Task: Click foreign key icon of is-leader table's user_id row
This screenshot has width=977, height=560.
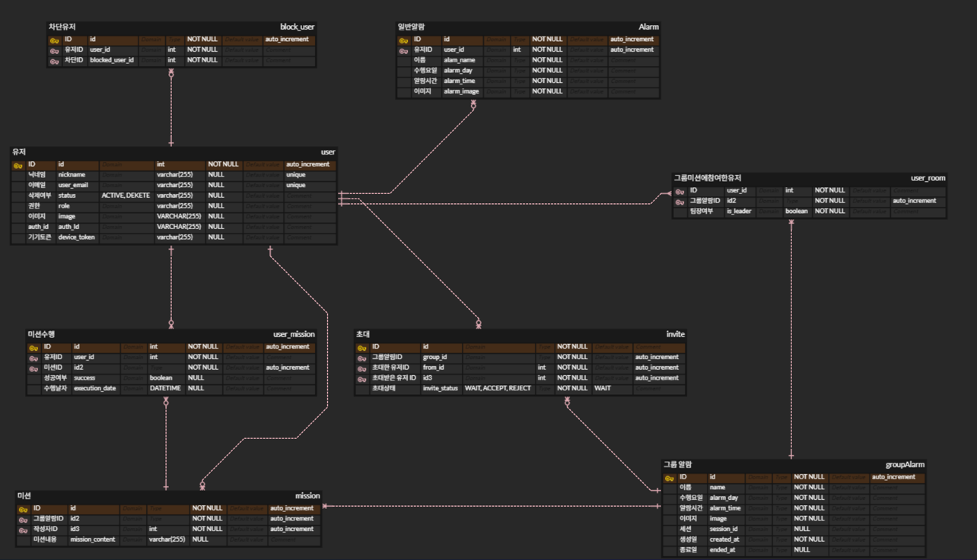Action: 679,191
